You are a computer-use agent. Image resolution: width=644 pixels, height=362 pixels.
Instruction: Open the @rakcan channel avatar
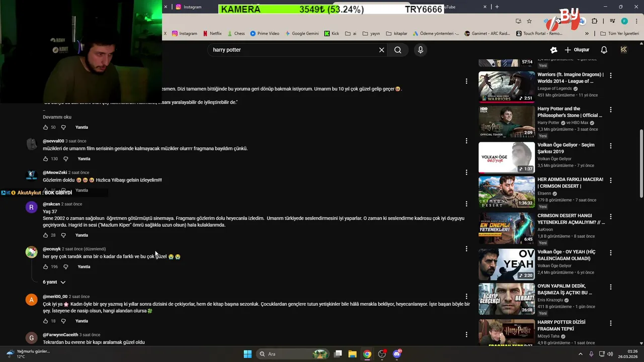(x=31, y=207)
